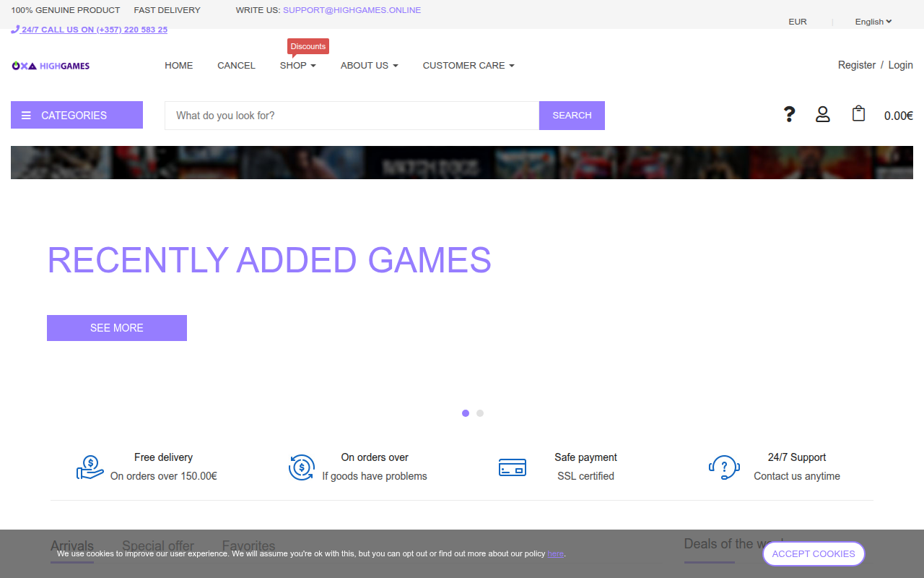
Task: Click the 24/7 Support headset icon
Action: click(724, 467)
